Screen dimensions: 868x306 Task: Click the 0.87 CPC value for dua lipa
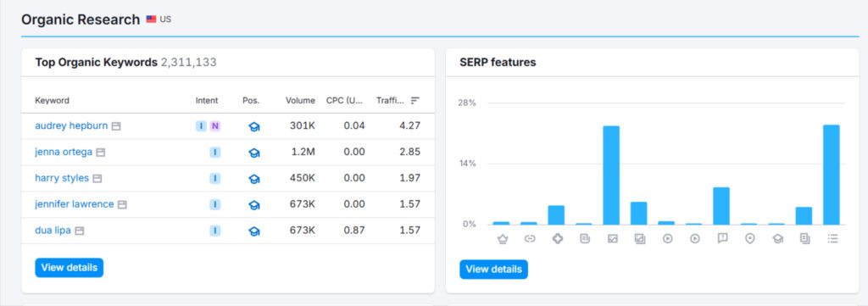[354, 231]
